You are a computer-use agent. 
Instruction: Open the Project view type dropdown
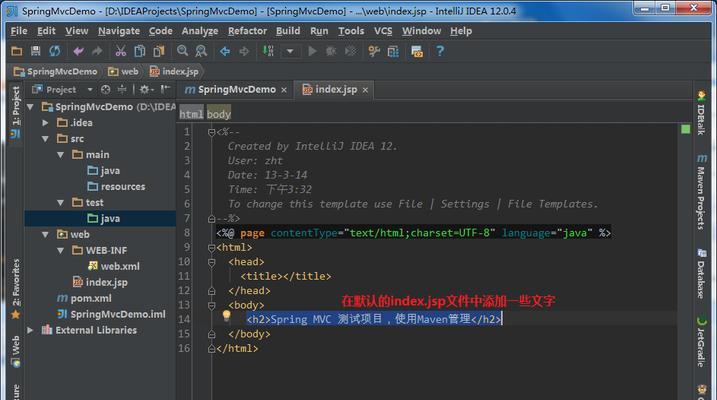tap(90, 90)
